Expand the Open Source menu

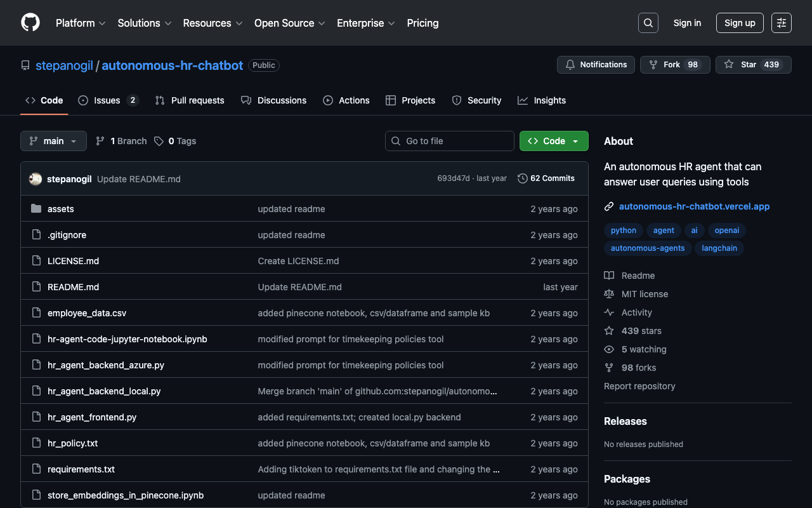point(289,23)
